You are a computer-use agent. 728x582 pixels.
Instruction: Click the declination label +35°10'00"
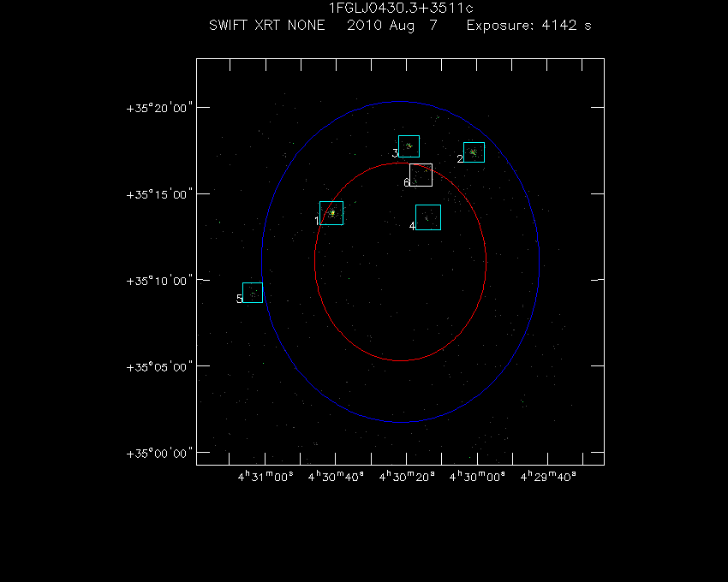coord(159,281)
